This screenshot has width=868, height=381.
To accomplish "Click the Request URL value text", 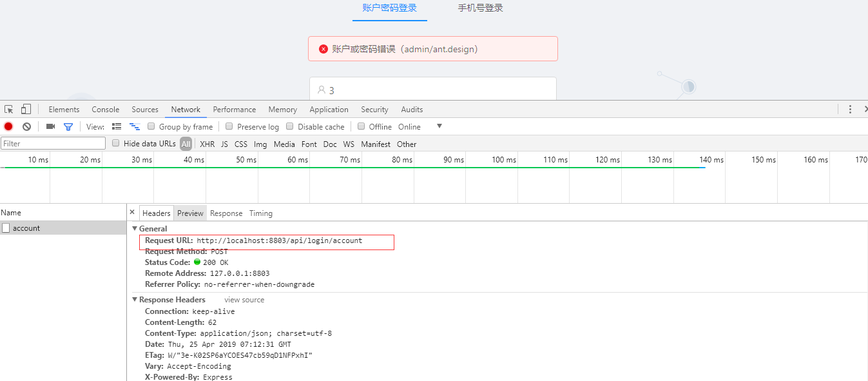I will click(x=280, y=240).
